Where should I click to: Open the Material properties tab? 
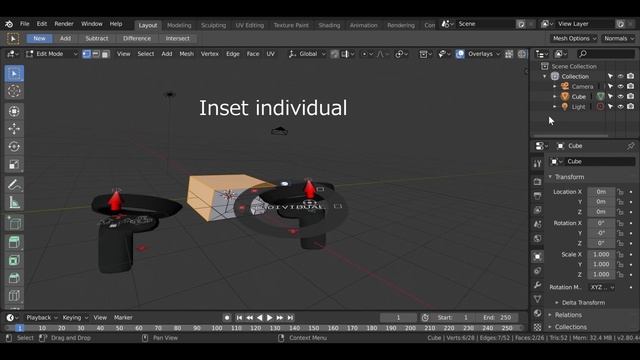(538, 313)
